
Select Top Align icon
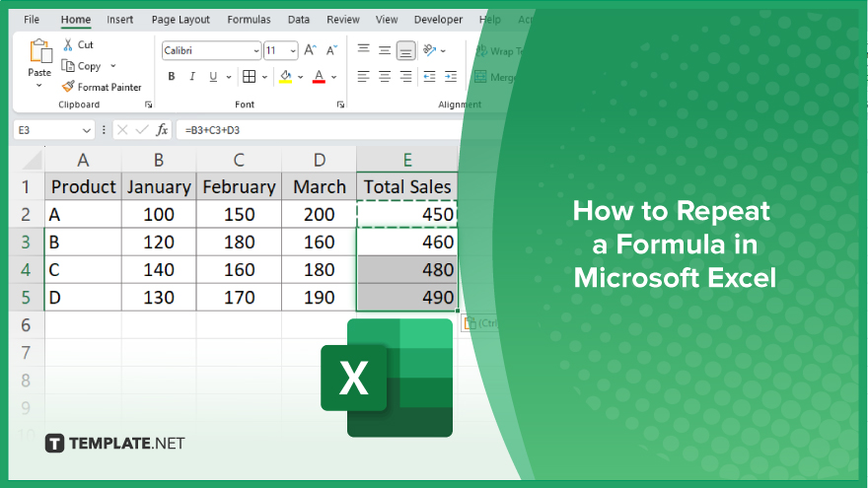363,50
